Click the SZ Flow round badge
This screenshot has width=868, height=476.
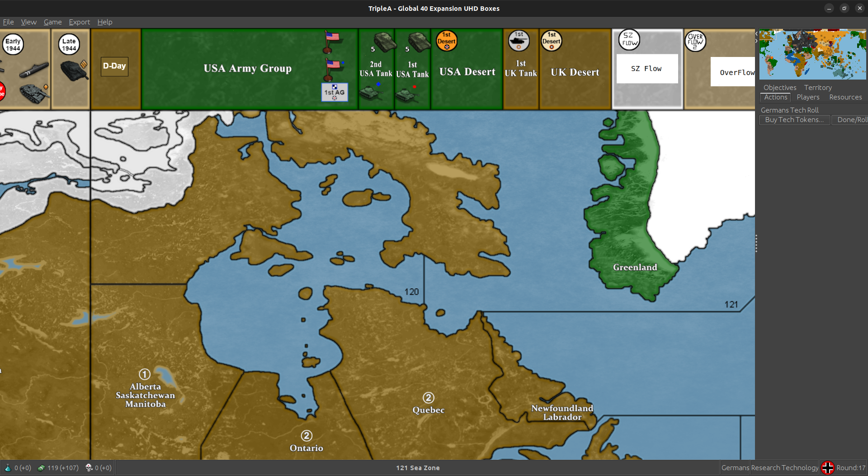[x=629, y=40]
